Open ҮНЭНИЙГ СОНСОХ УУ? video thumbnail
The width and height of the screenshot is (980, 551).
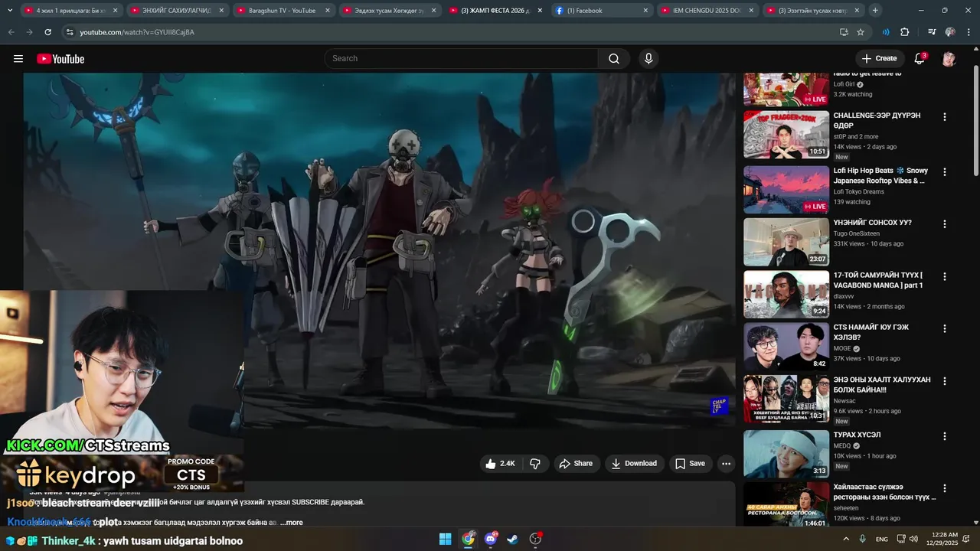click(786, 242)
